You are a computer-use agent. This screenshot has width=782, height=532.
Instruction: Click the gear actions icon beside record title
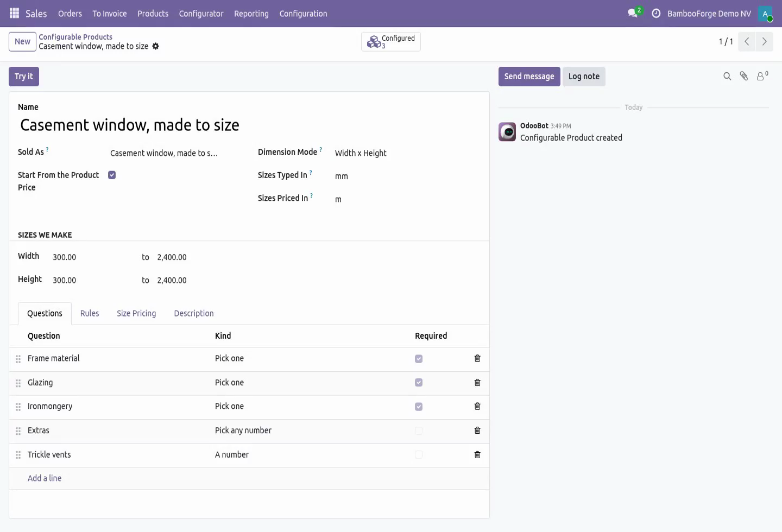pyautogui.click(x=156, y=46)
